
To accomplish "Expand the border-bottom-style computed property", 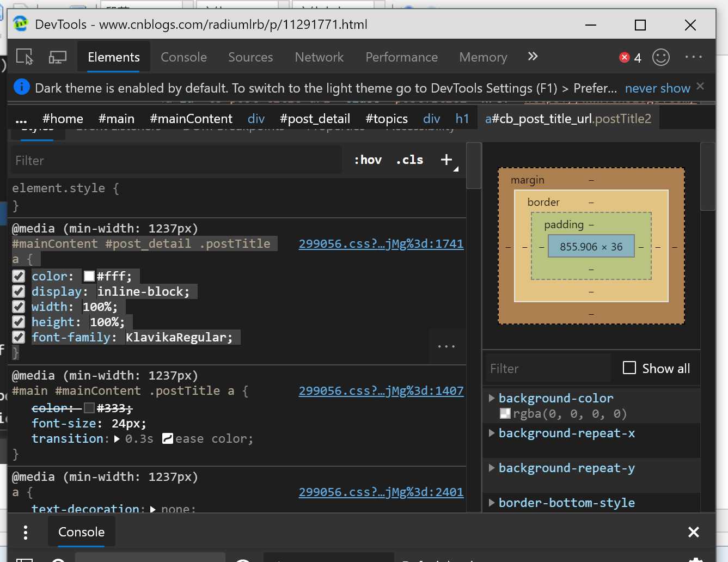I will tap(492, 503).
